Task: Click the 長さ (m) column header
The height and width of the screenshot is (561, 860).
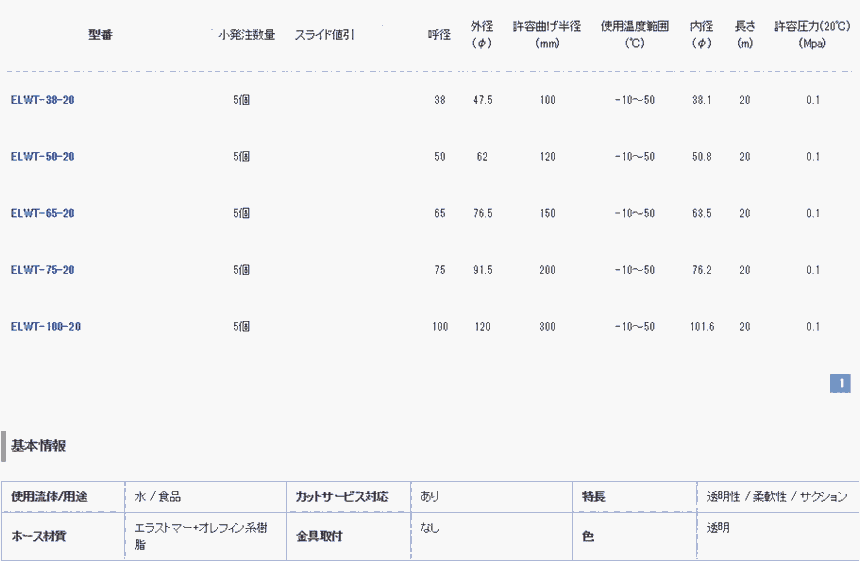Action: 744,35
